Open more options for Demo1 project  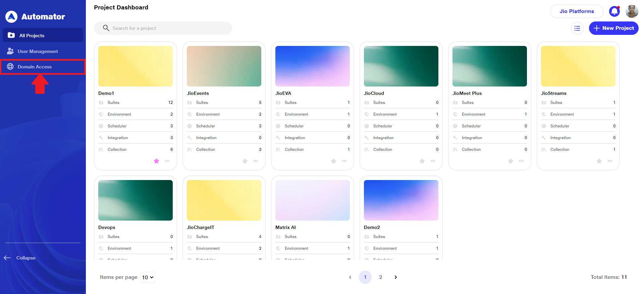[167, 161]
